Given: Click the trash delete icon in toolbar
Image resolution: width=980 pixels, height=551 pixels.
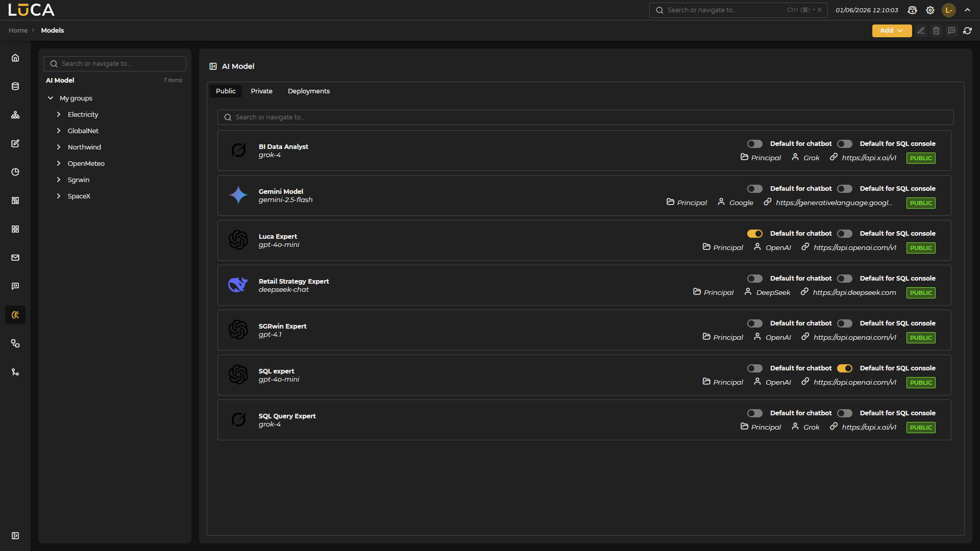Looking at the screenshot, I should [936, 31].
